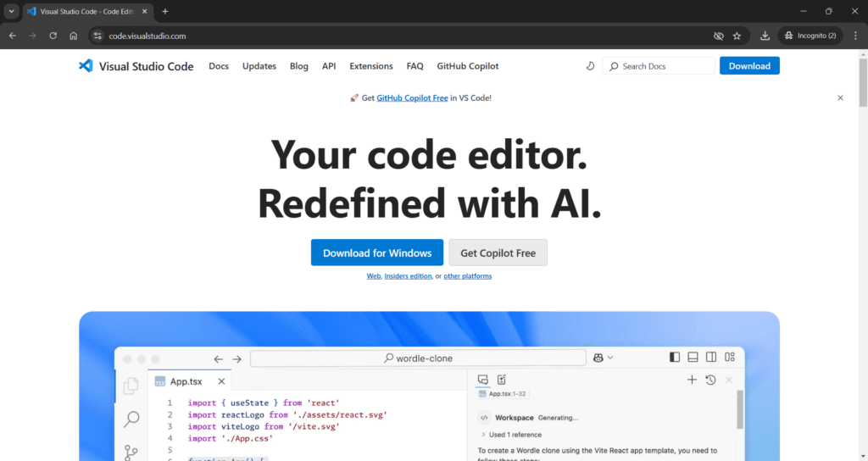Click the App.tsx:1-32 attachment chip
The image size is (868, 461).
point(502,394)
